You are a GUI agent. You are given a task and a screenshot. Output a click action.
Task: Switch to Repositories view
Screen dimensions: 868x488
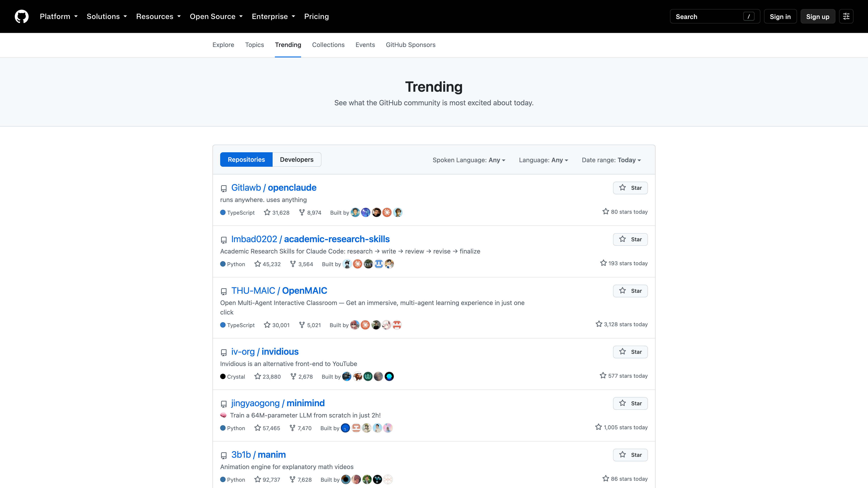pyautogui.click(x=246, y=160)
